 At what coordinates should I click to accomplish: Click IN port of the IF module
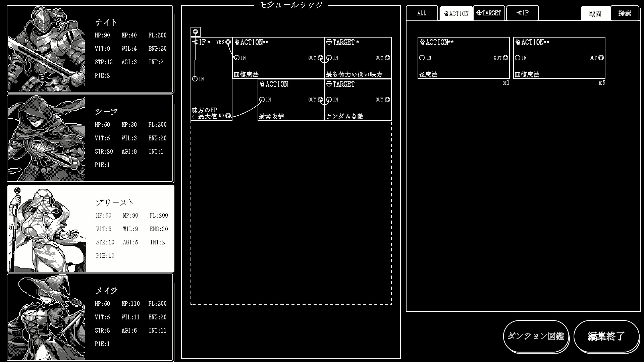(x=195, y=79)
